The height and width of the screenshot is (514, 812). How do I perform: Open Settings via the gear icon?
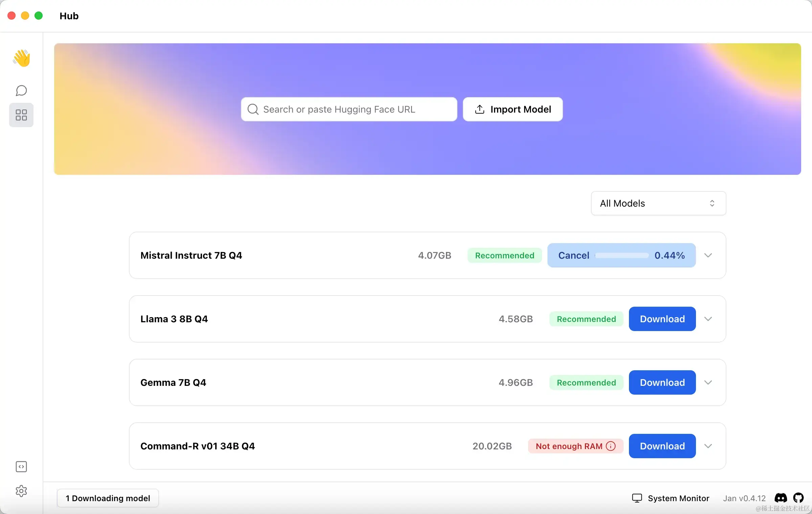(21, 491)
